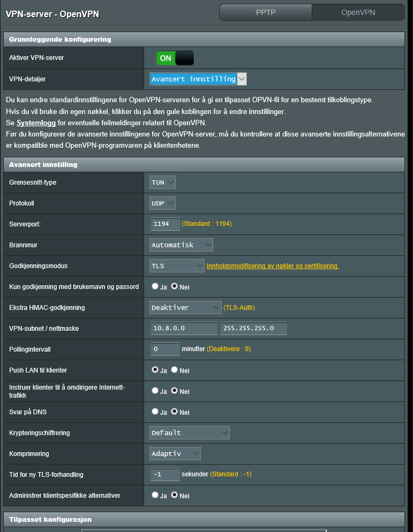Select Ja for Push LAN til klienter
This screenshot has width=413, height=532.
tap(155, 369)
